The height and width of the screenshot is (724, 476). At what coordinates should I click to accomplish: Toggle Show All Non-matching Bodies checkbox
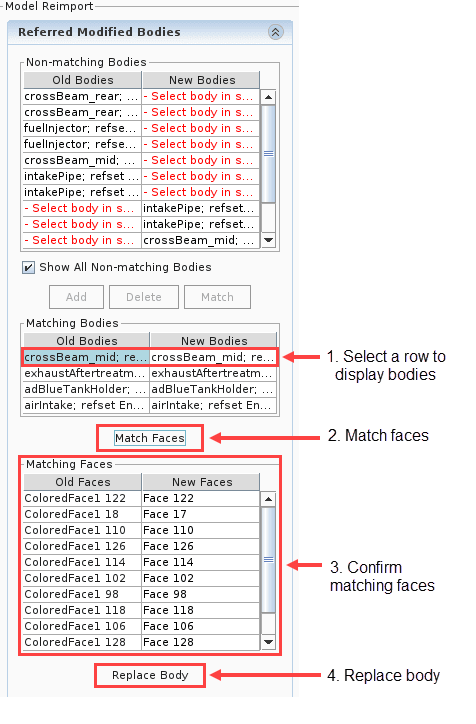coord(29,267)
